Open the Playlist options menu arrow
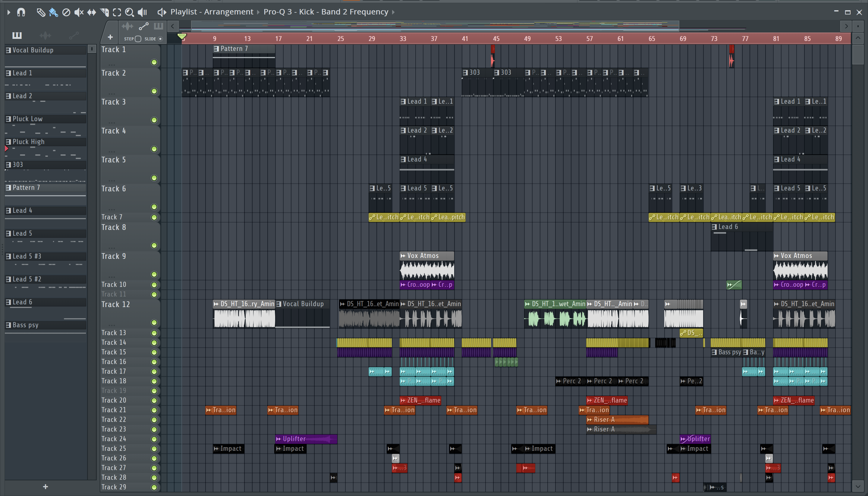The height and width of the screenshot is (496, 868). tap(8, 12)
